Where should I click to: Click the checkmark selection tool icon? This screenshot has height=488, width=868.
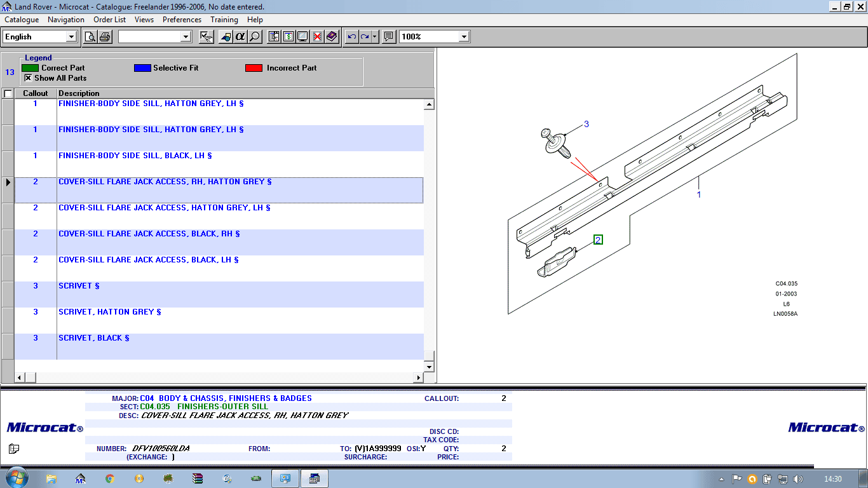pos(206,37)
